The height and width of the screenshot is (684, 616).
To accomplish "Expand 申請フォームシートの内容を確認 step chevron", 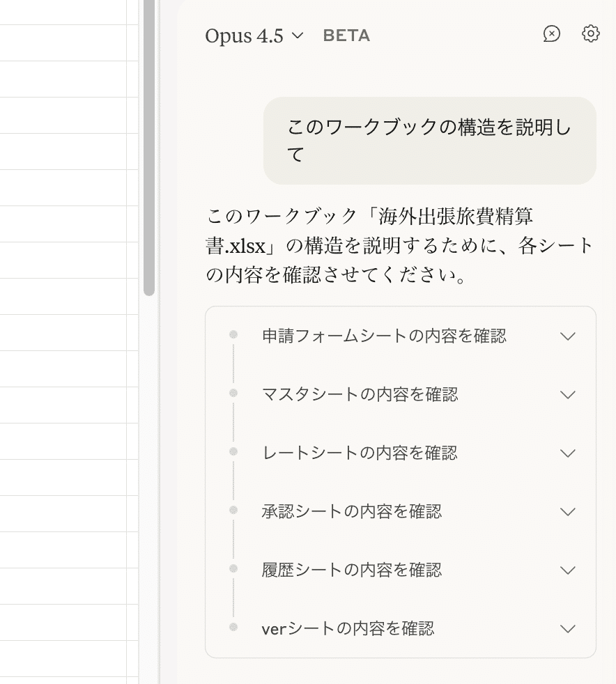I will click(568, 336).
